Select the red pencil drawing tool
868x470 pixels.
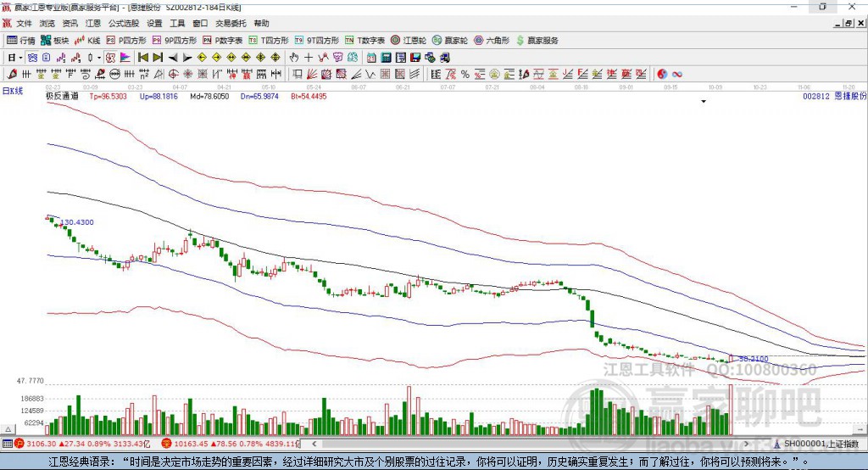tap(12, 75)
